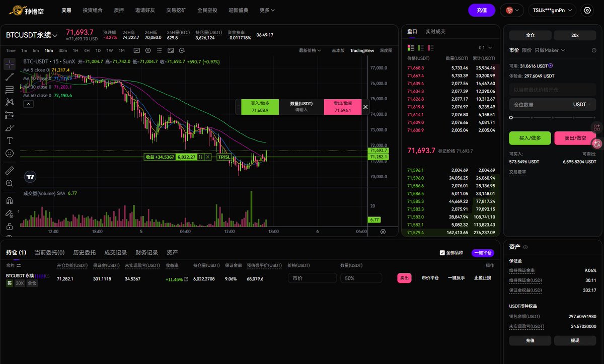604x364 pixels.
Task: Show asks-only order book view
Action: (431, 47)
